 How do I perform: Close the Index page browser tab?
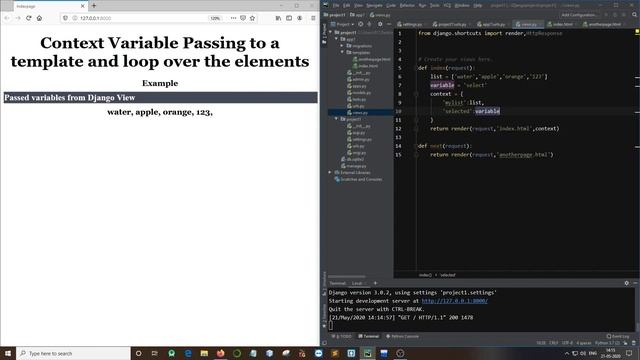click(x=82, y=6)
